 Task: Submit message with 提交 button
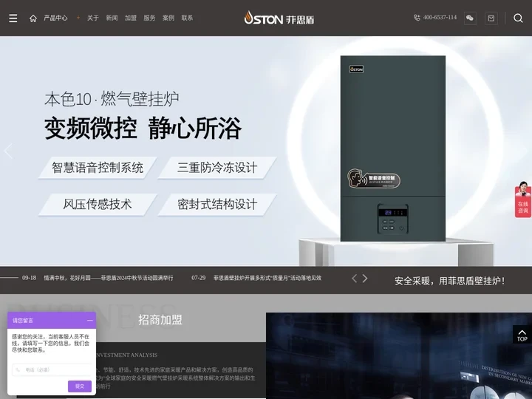coord(79,386)
